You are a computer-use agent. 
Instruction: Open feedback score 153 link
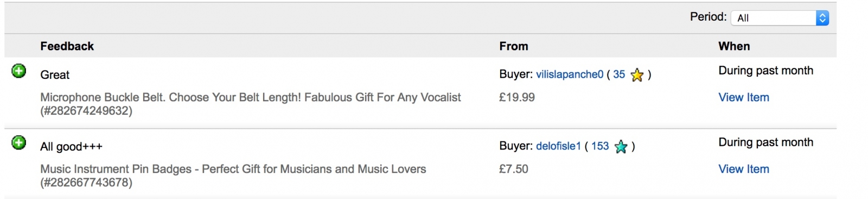tap(600, 146)
